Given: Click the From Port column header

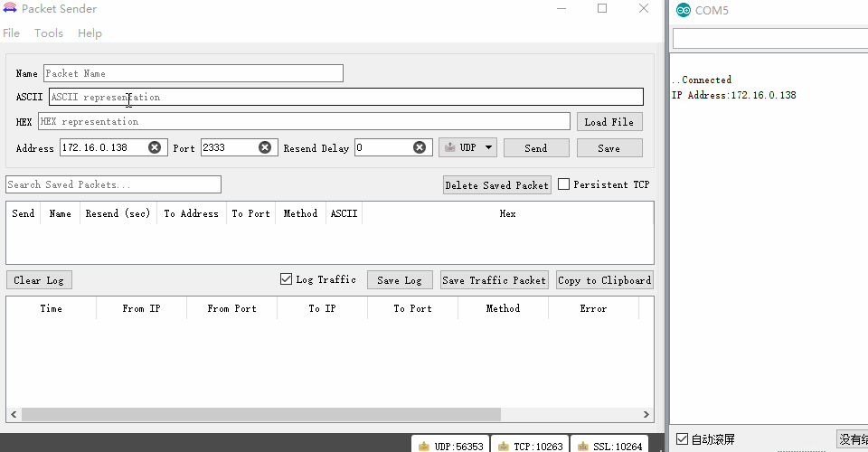Looking at the screenshot, I should (x=232, y=308).
